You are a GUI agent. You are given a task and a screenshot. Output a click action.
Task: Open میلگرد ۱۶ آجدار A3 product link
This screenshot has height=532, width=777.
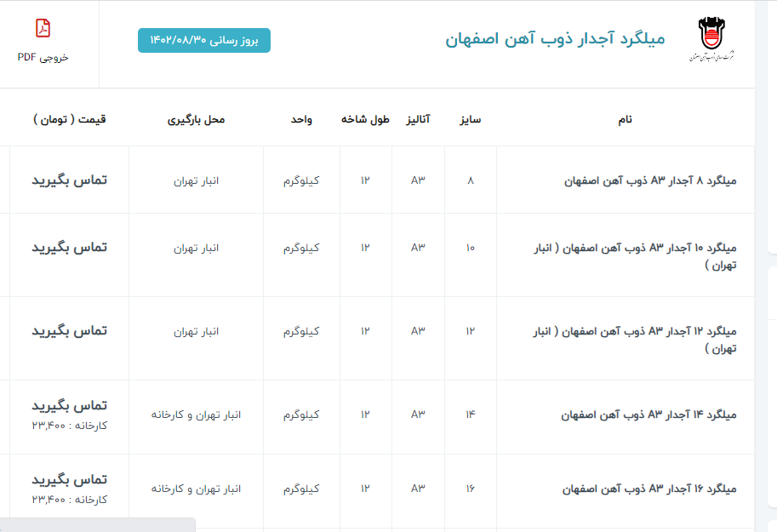pyautogui.click(x=648, y=489)
